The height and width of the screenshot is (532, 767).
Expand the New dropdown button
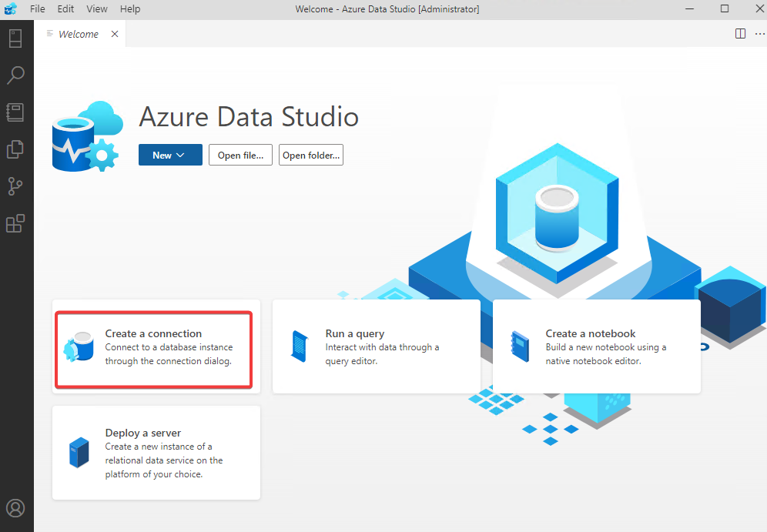170,155
